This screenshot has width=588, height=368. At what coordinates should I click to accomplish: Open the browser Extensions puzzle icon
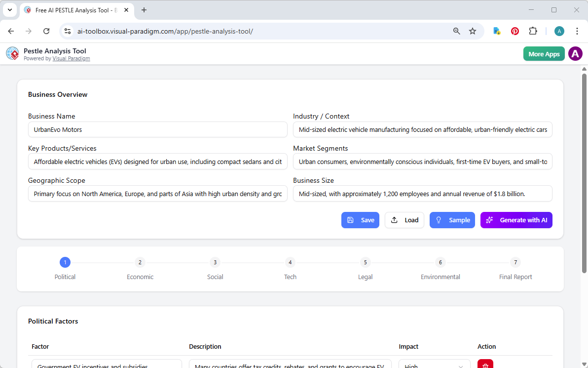pos(533,31)
